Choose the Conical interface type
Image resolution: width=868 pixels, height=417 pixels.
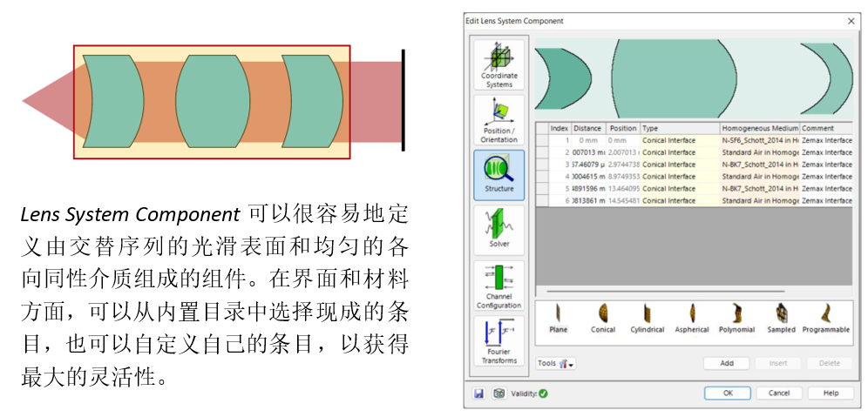click(x=603, y=319)
